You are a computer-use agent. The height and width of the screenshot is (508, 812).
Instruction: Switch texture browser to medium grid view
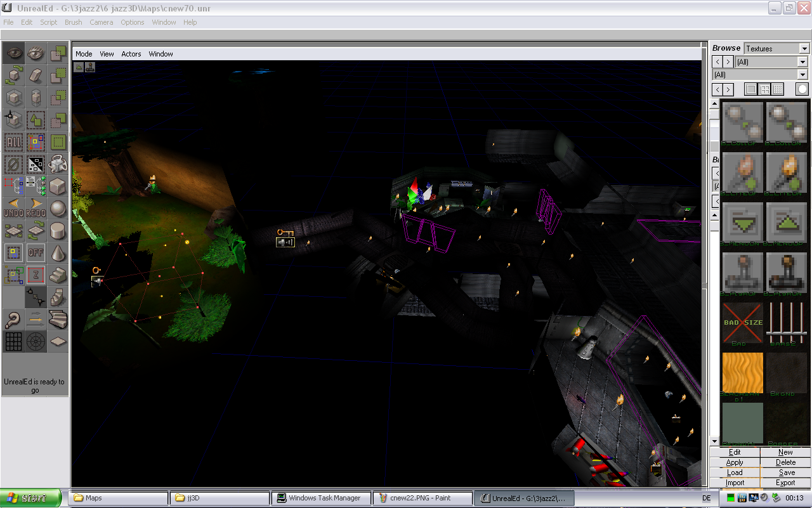coord(765,89)
